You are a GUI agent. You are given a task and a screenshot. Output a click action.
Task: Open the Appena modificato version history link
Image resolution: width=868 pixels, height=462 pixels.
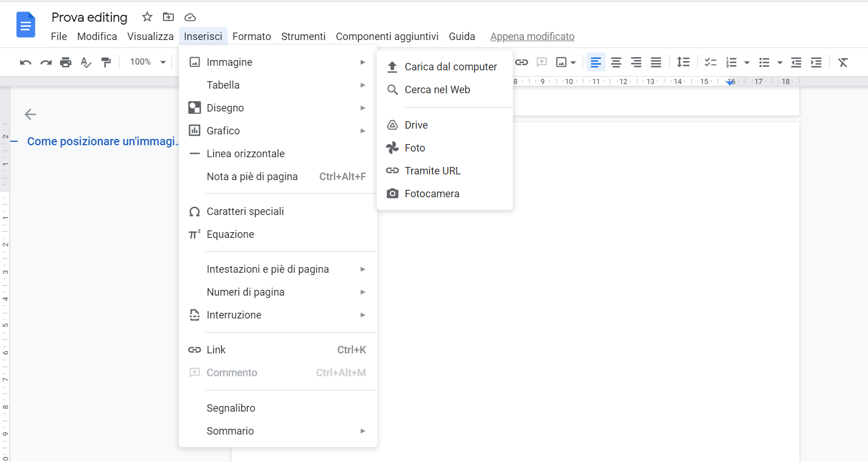(532, 37)
